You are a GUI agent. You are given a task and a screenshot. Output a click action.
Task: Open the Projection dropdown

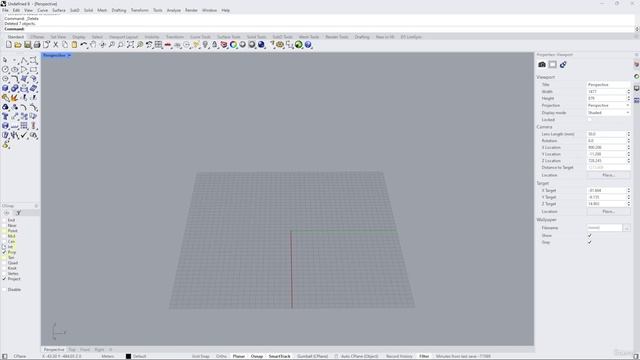coord(608,105)
